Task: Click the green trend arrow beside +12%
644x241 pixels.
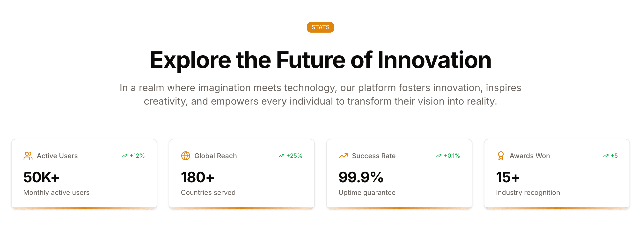Action: pyautogui.click(x=124, y=156)
